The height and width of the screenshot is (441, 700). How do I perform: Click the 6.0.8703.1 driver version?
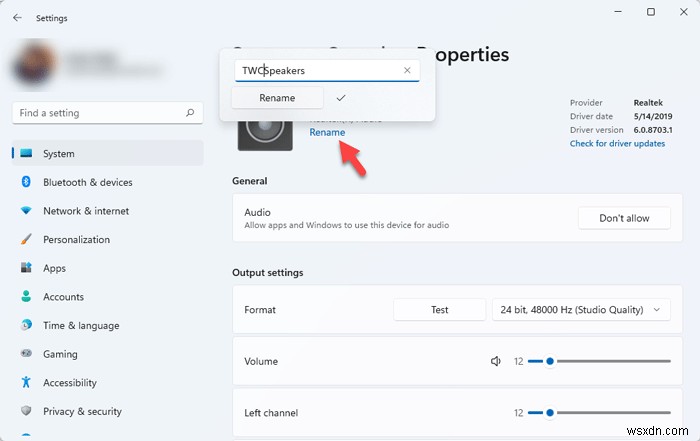point(653,130)
